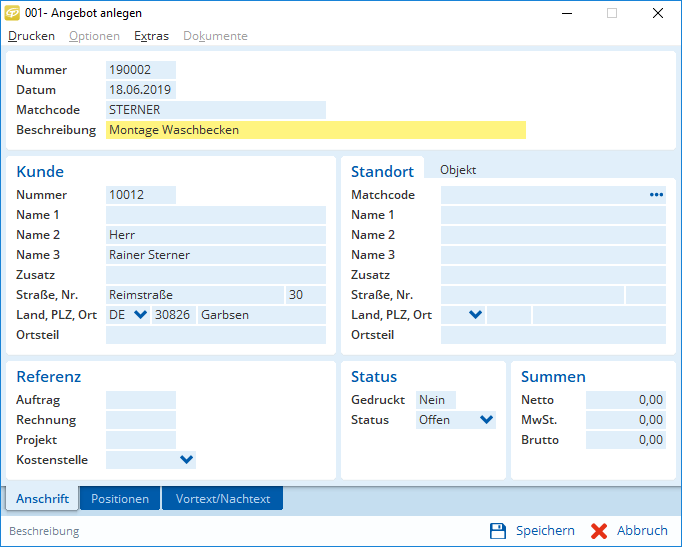Switch to the Positionen tab
Image resolution: width=682 pixels, height=547 pixels.
(120, 499)
